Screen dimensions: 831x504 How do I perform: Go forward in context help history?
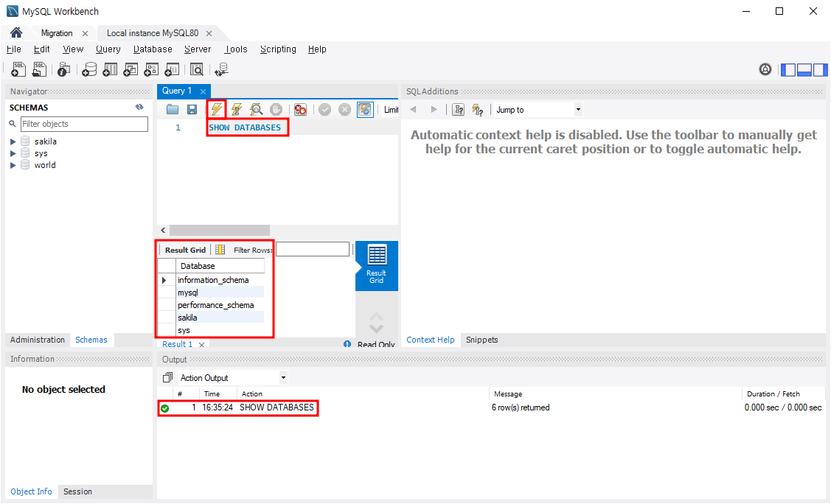coord(434,110)
